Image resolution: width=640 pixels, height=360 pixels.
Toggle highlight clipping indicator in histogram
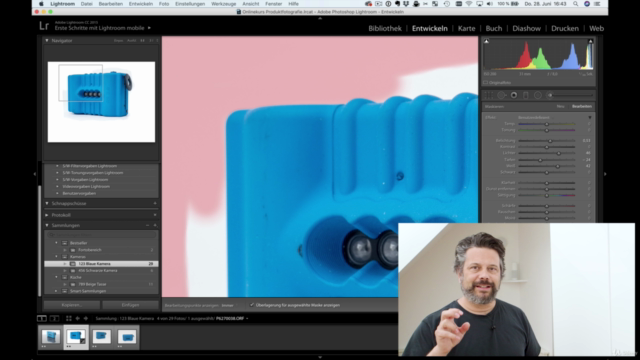(x=590, y=41)
